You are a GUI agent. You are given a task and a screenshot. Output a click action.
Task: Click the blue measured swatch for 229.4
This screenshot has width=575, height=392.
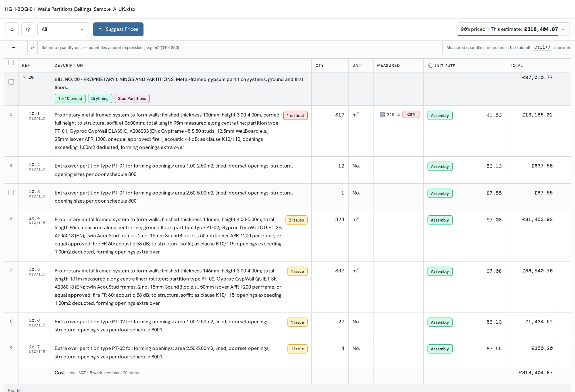tap(382, 115)
